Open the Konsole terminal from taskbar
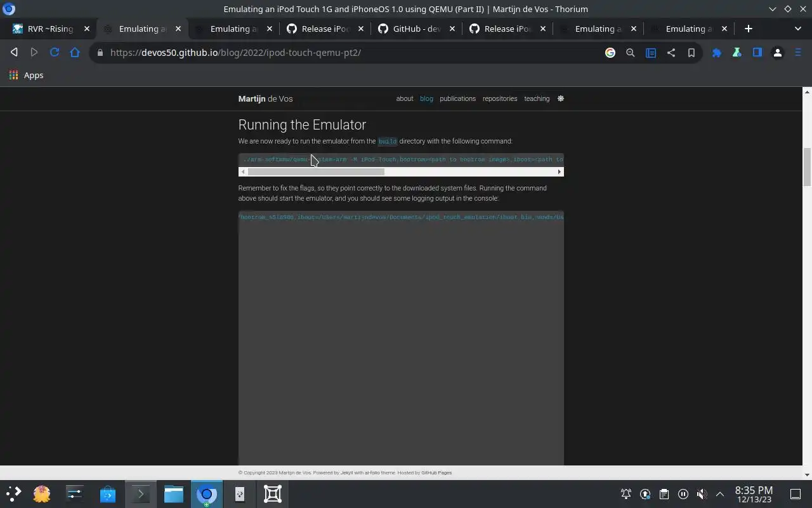 pos(141,493)
